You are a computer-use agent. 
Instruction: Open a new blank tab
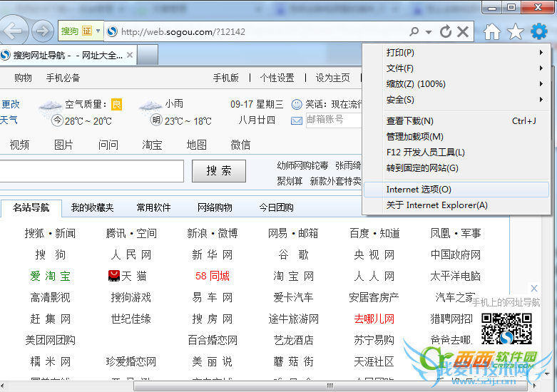[x=148, y=55]
